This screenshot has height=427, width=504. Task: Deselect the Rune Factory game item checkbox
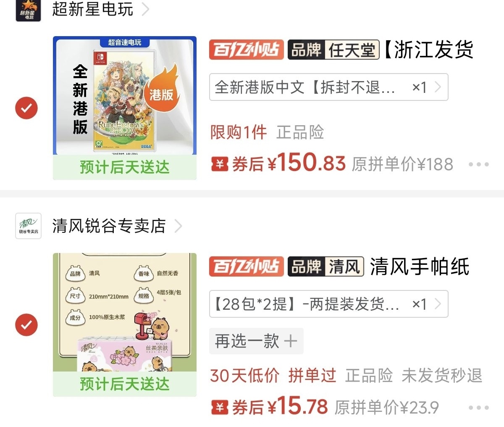tap(26, 108)
